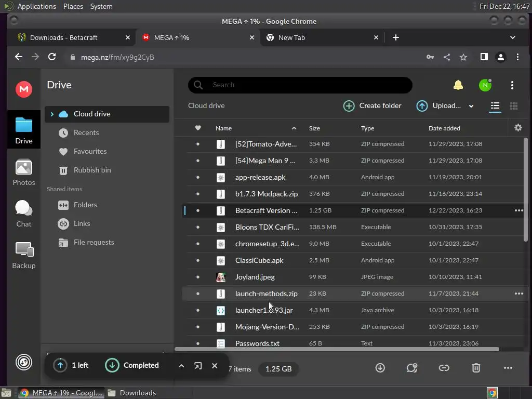Image resolution: width=532 pixels, height=399 pixels.
Task: Close the transfers widget
Action: pos(215,366)
